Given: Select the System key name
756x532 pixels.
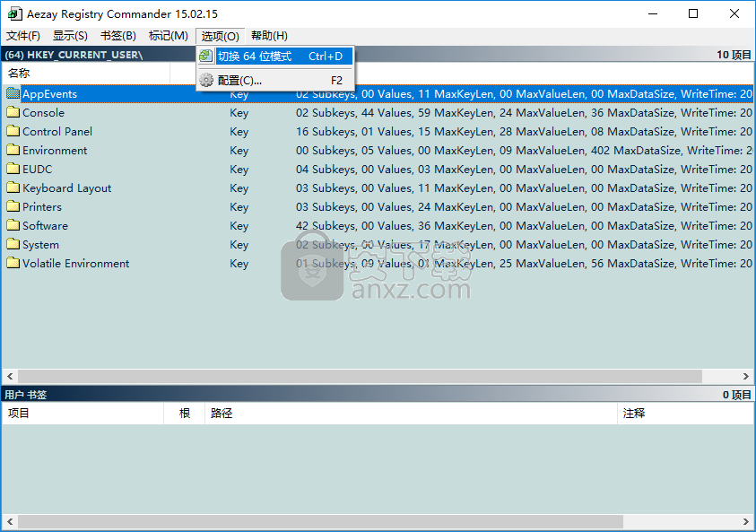Looking at the screenshot, I should (x=40, y=244).
